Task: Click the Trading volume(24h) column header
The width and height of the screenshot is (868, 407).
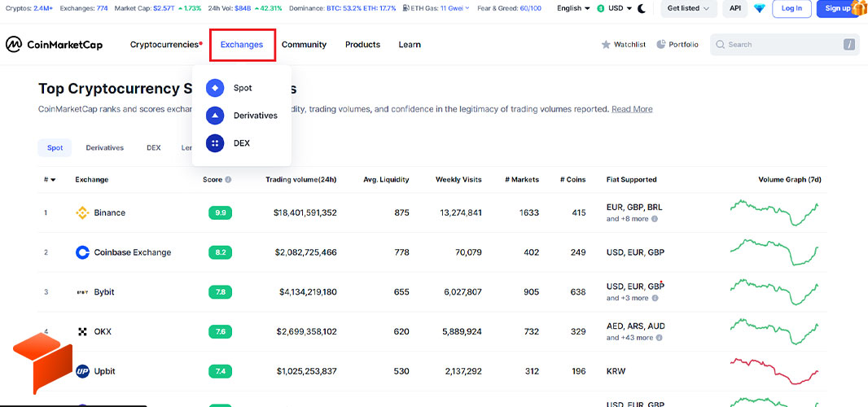Action: coord(301,180)
